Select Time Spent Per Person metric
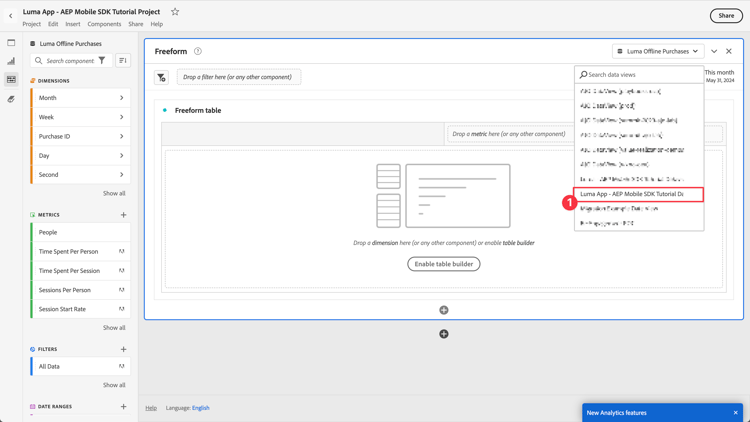This screenshot has height=422, width=750. [80, 252]
